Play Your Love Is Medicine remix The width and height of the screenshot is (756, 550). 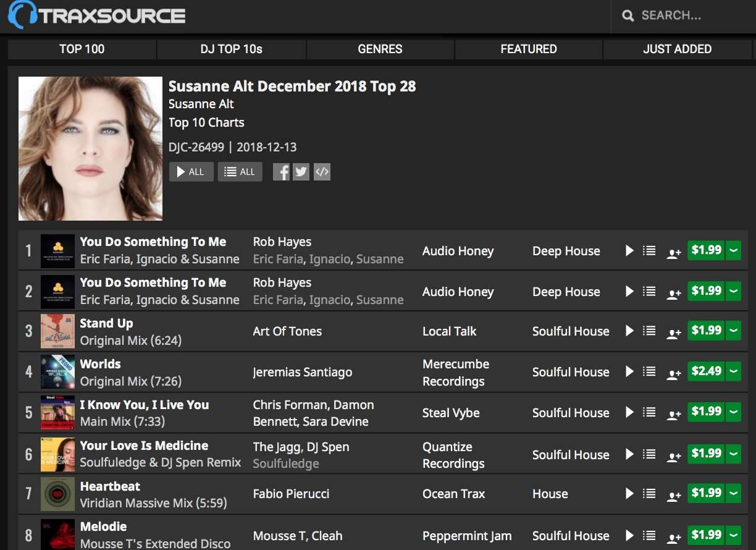click(x=629, y=454)
